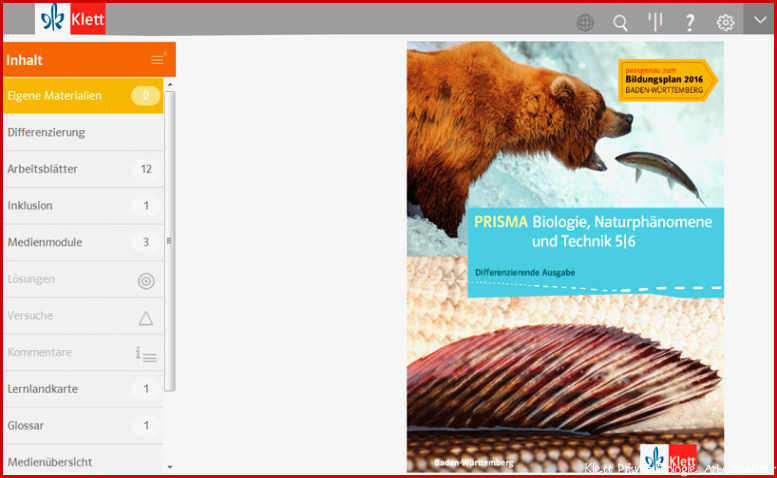Viewport: 777px width, 478px height.
Task: Click the Kommentare info-list icon
Action: tap(146, 354)
